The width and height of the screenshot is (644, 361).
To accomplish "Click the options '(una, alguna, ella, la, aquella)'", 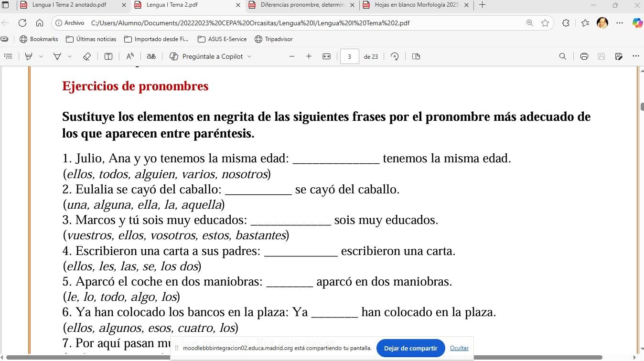I will (x=144, y=205).
